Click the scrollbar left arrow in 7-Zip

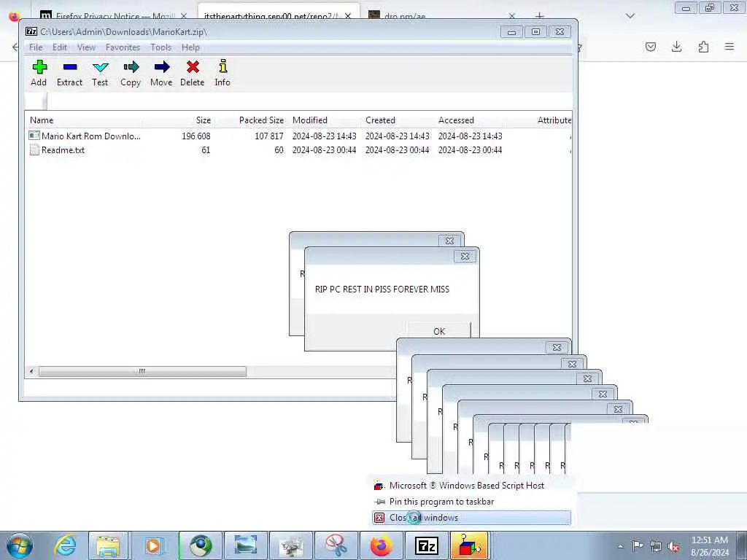point(31,371)
